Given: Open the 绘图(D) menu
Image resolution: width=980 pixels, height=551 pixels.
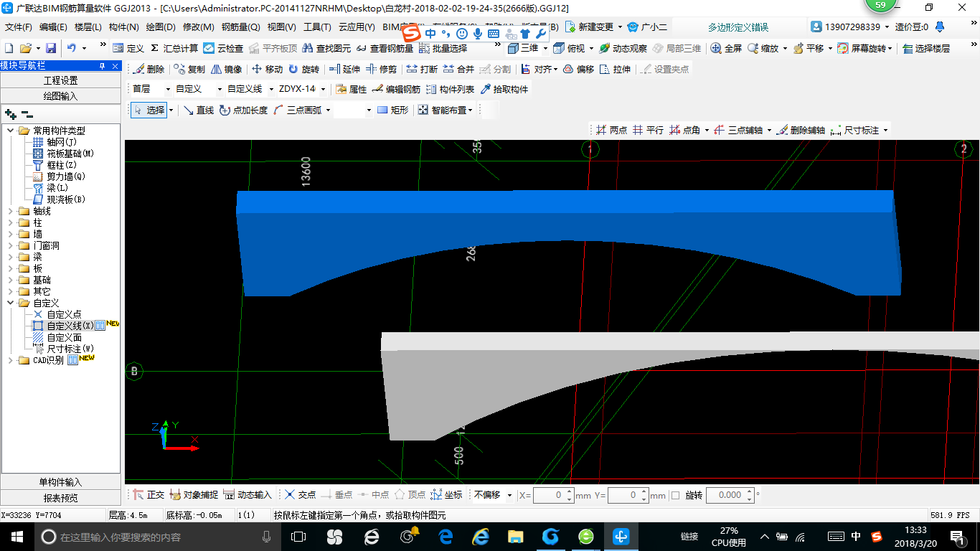Looking at the screenshot, I should pyautogui.click(x=161, y=27).
